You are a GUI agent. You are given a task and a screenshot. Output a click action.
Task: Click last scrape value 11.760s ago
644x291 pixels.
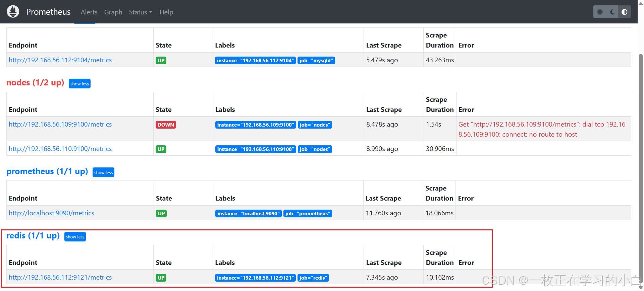[x=383, y=213]
